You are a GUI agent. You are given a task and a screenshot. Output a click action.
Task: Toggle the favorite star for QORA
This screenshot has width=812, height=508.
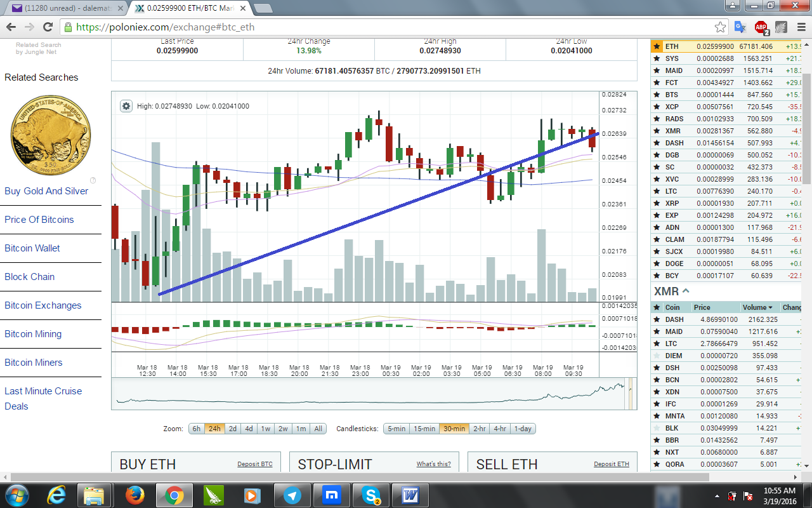(x=657, y=464)
